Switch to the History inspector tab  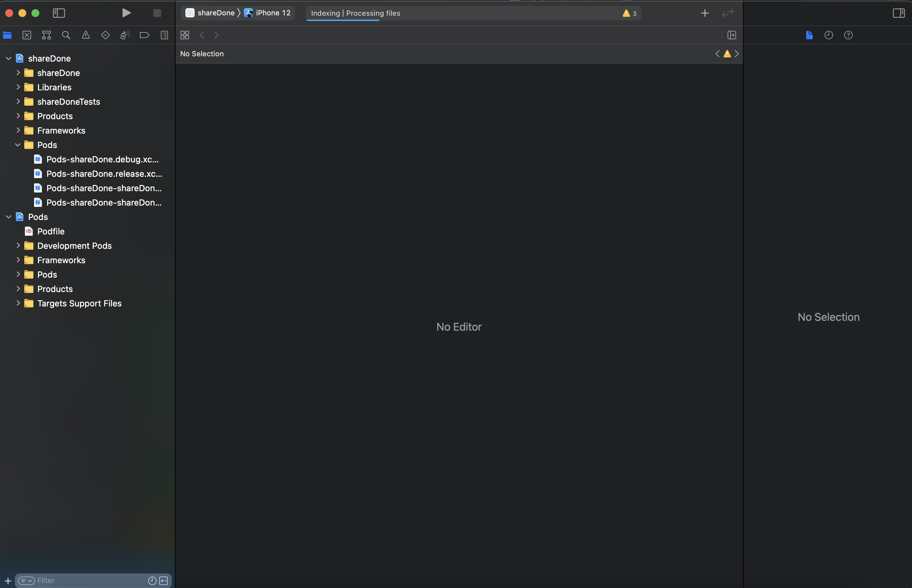[x=828, y=35]
